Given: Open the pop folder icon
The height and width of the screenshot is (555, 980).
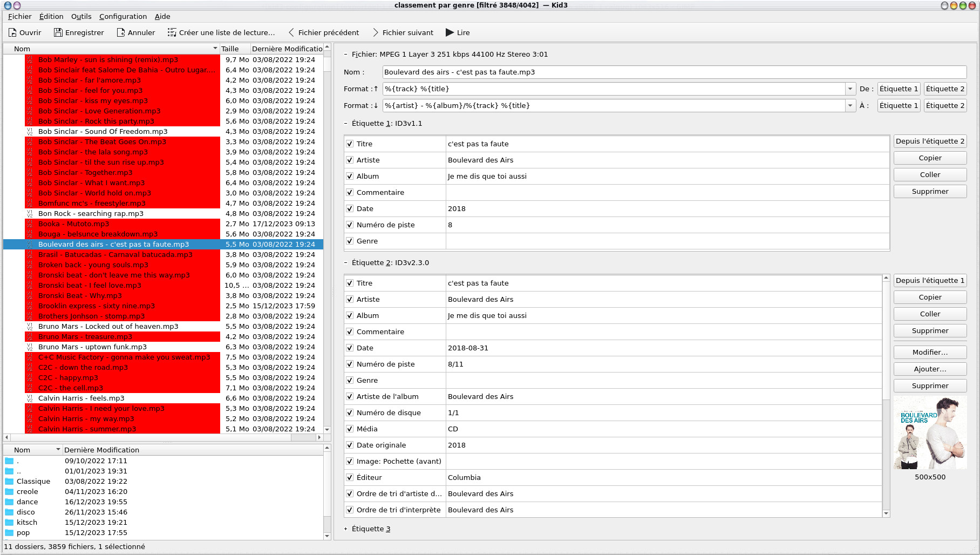Looking at the screenshot, I should (x=9, y=532).
